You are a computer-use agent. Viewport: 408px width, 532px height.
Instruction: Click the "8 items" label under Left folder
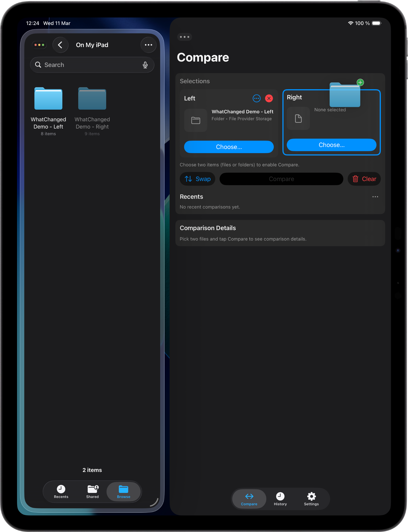(x=48, y=134)
